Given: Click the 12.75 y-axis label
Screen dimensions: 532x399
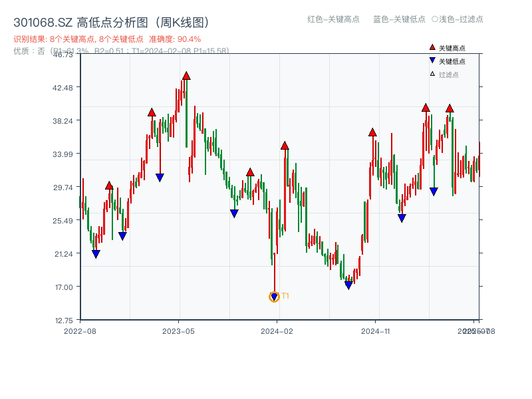Looking at the screenshot, I should pos(64,321).
